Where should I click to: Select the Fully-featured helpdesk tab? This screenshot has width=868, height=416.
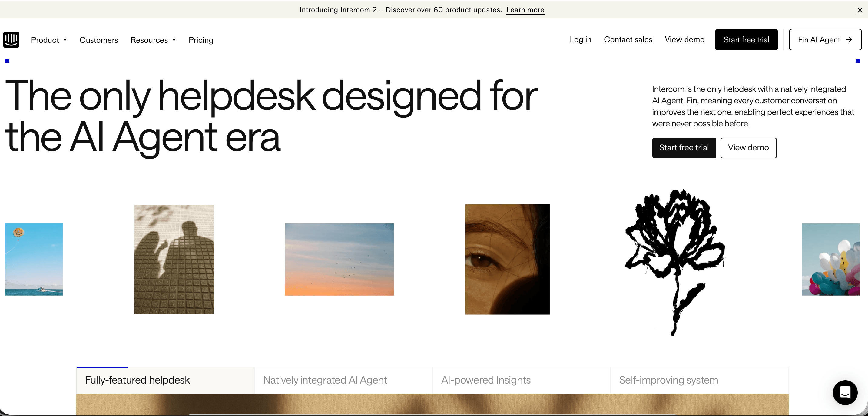click(165, 380)
